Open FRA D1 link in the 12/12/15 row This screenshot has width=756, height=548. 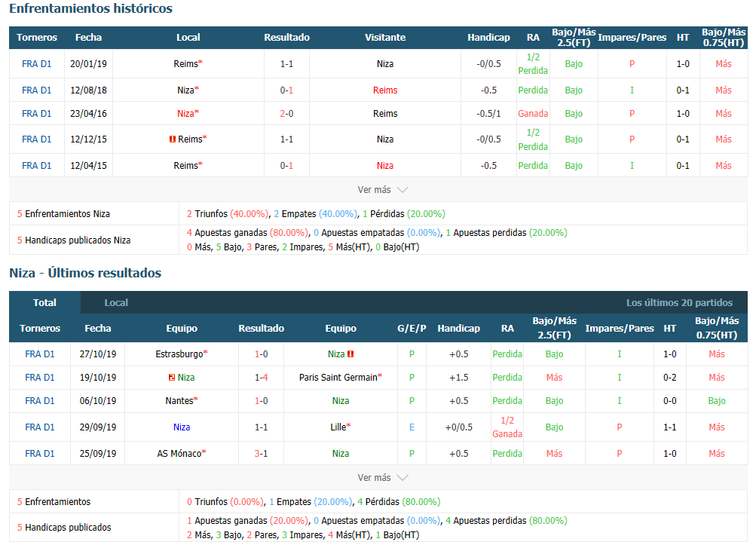coord(37,139)
